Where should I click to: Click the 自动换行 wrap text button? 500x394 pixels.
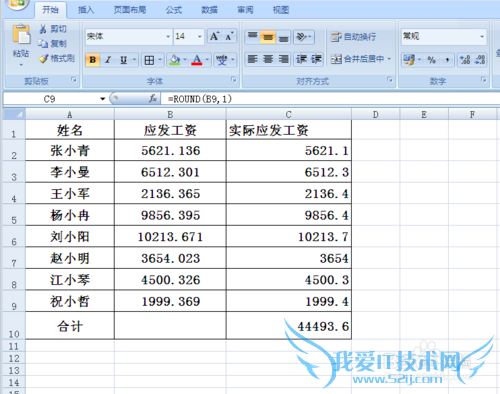pyautogui.click(x=353, y=37)
